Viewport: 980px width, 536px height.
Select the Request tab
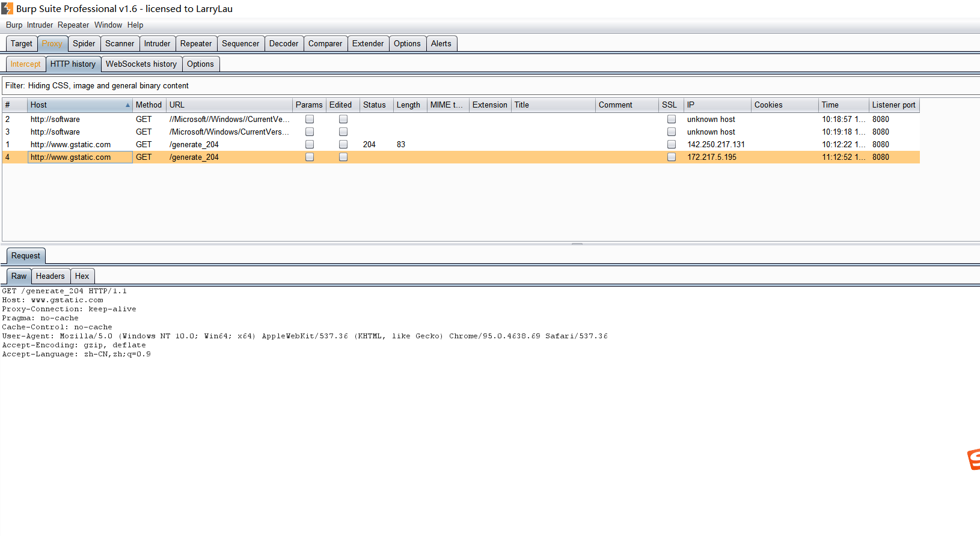click(26, 255)
